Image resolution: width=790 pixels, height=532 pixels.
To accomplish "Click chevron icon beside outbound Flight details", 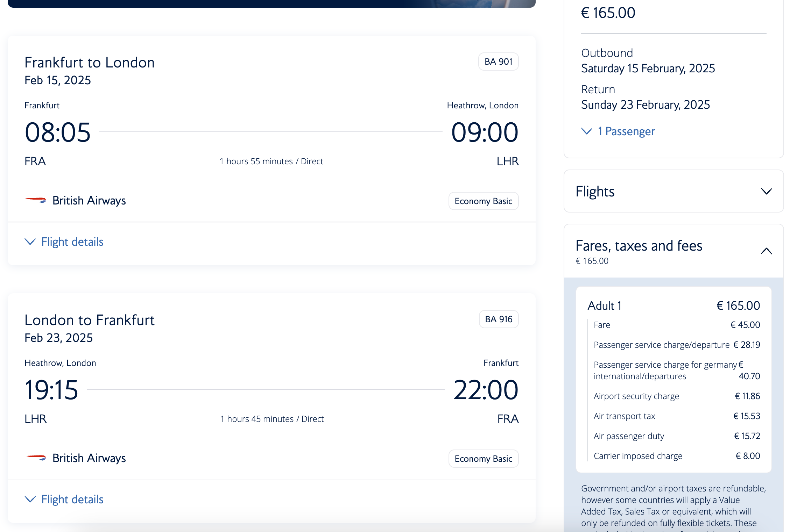I will pyautogui.click(x=30, y=242).
